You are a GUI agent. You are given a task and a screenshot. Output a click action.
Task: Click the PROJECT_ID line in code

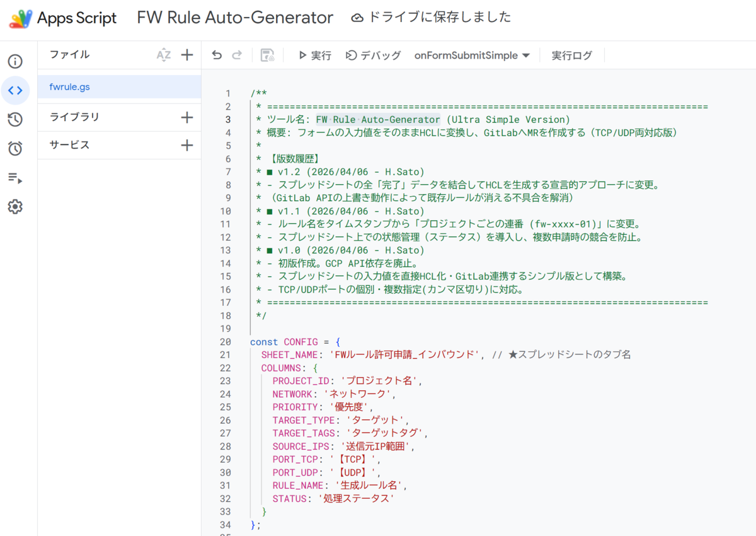click(347, 381)
